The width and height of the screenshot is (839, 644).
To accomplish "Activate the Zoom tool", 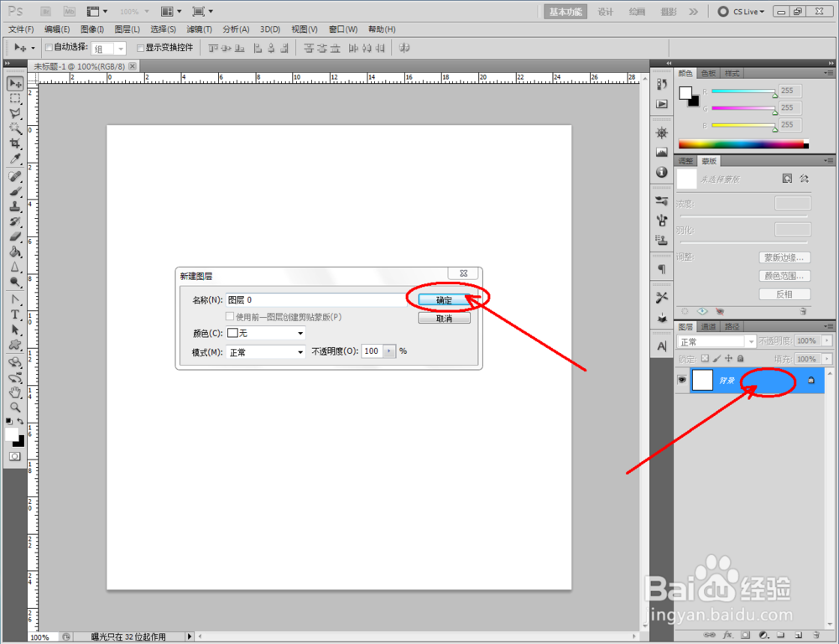I will [14, 408].
